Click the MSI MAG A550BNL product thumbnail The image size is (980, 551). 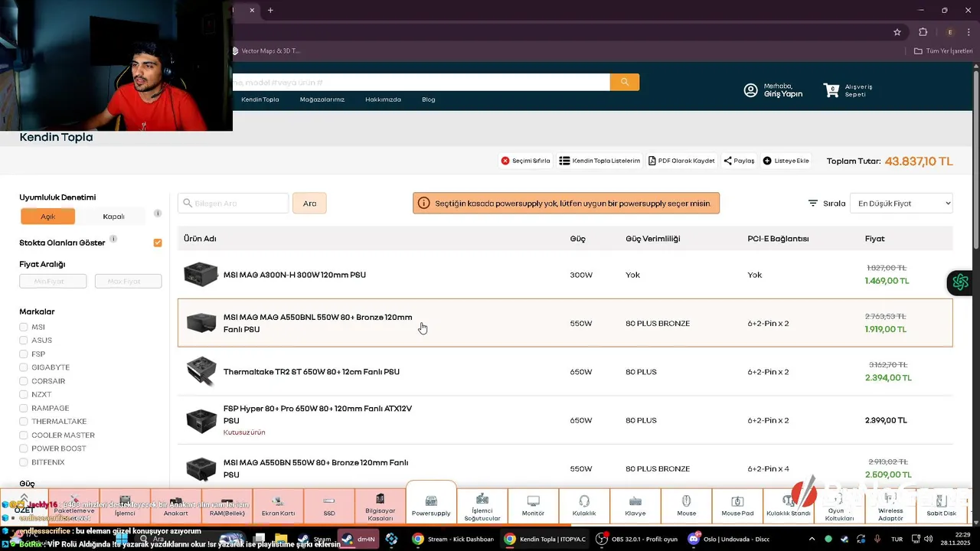[x=201, y=323]
